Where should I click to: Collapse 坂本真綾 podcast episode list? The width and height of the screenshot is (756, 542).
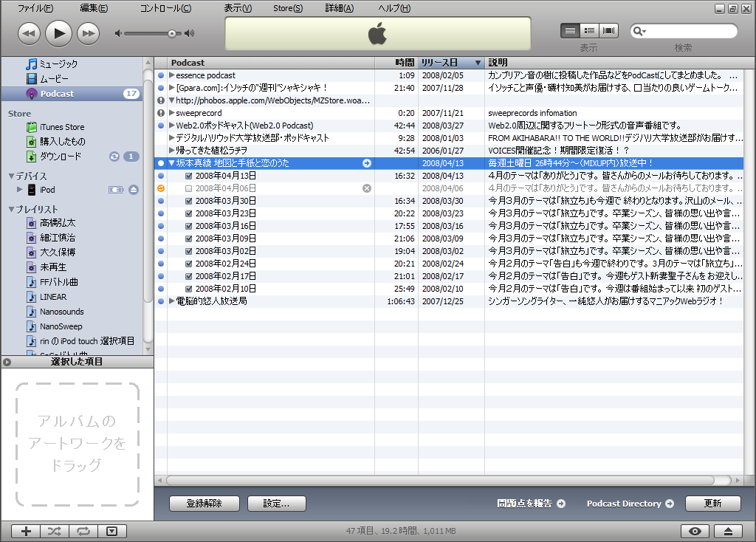171,163
